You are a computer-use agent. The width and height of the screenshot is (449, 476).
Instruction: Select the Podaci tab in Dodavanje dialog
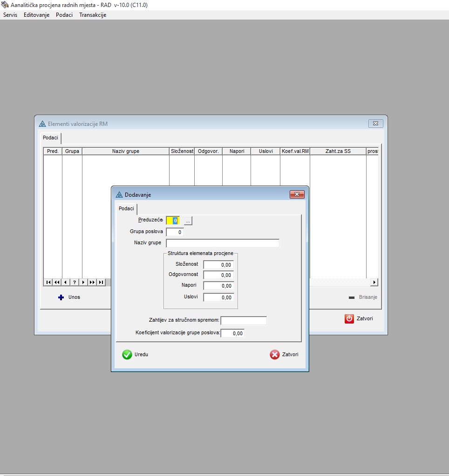tap(126, 209)
